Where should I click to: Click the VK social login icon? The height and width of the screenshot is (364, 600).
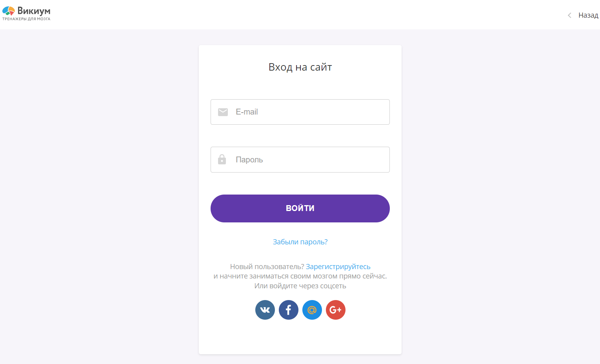pos(265,310)
